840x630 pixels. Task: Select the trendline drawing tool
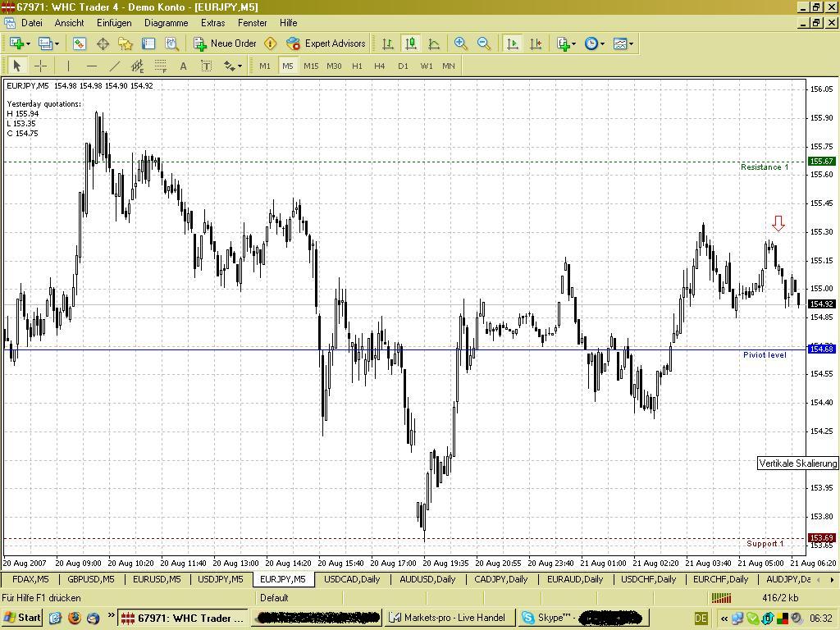click(114, 66)
